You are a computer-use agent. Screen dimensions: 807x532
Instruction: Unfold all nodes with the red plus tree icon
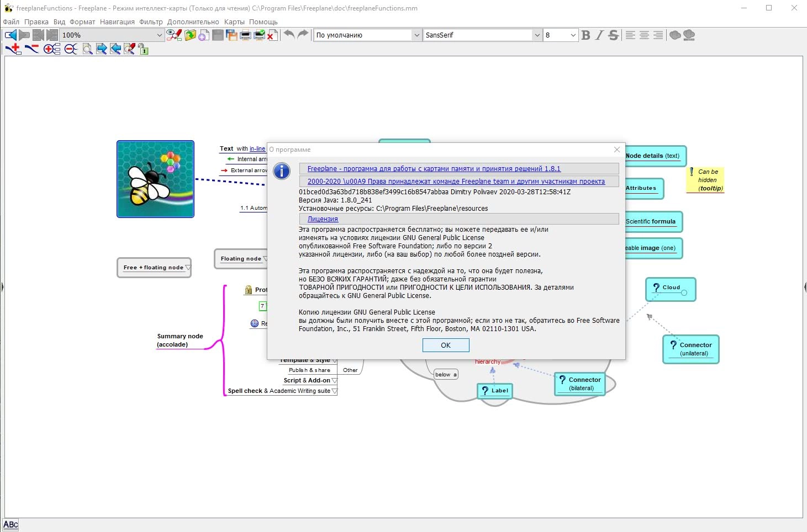click(x=51, y=49)
